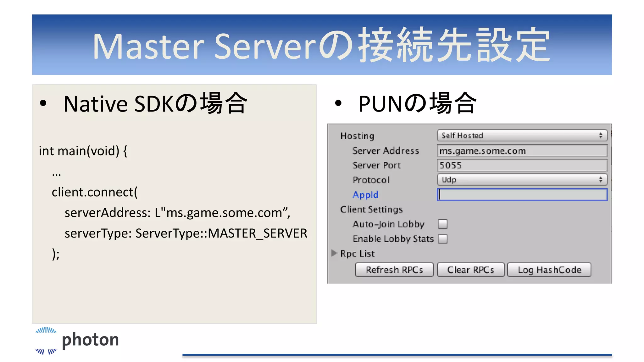Screen dimensions: 644x362
Task: Click the PUNの場合 heading
Action: tap(418, 103)
